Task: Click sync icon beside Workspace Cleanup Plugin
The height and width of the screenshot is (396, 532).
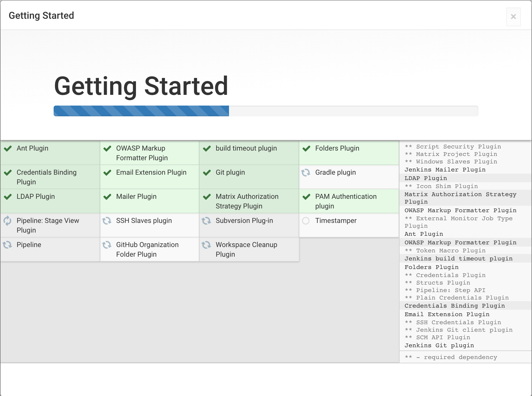Action: click(206, 245)
